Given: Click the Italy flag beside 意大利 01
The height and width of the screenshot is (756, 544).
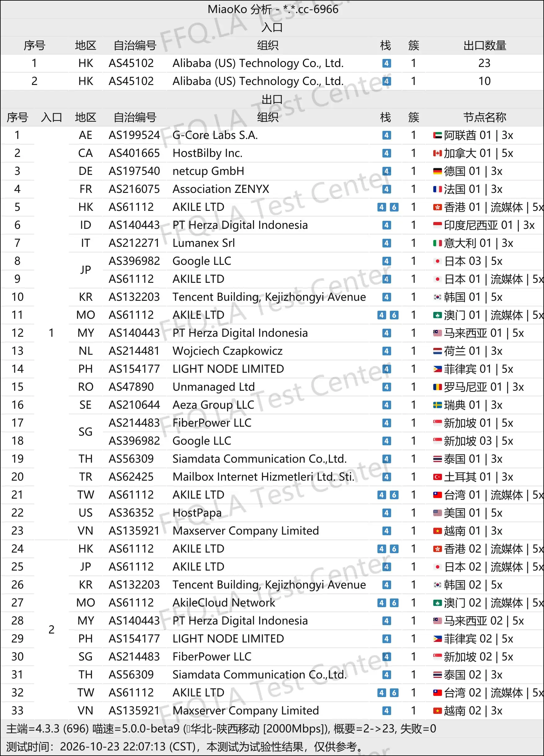Looking at the screenshot, I should [x=437, y=243].
